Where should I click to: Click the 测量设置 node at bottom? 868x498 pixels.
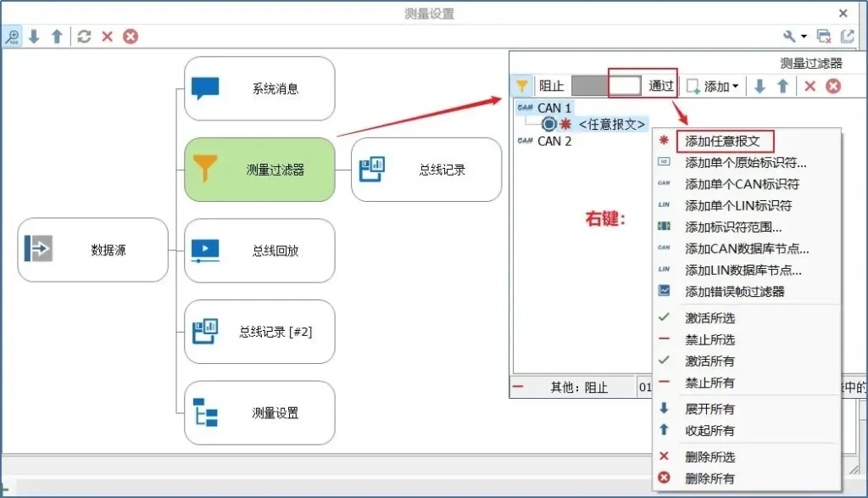[259, 413]
